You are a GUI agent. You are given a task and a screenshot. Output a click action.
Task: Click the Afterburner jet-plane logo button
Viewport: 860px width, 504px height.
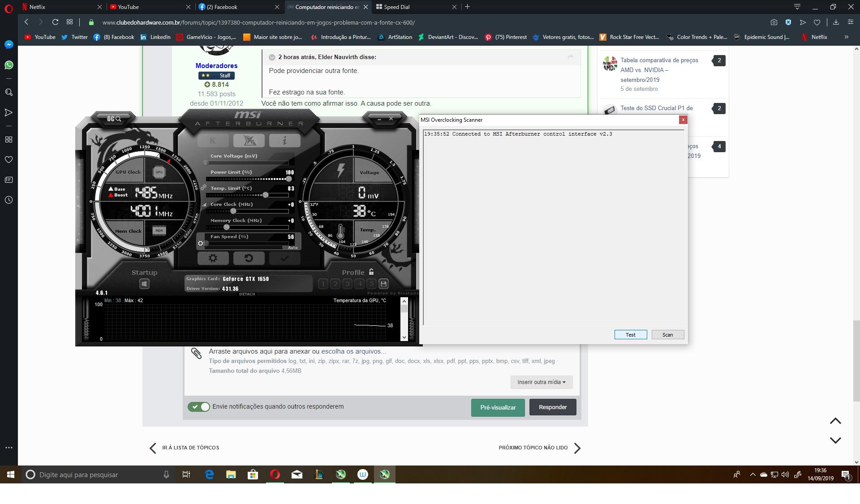249,141
